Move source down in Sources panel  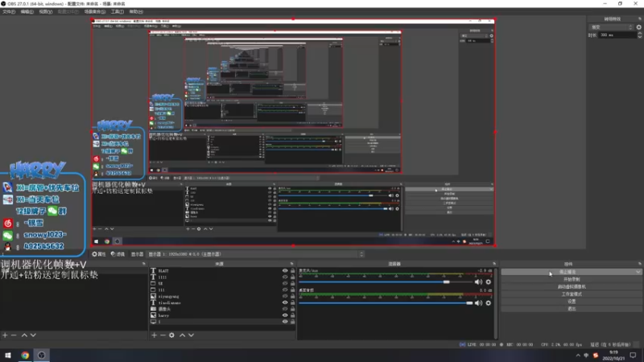[x=191, y=335]
